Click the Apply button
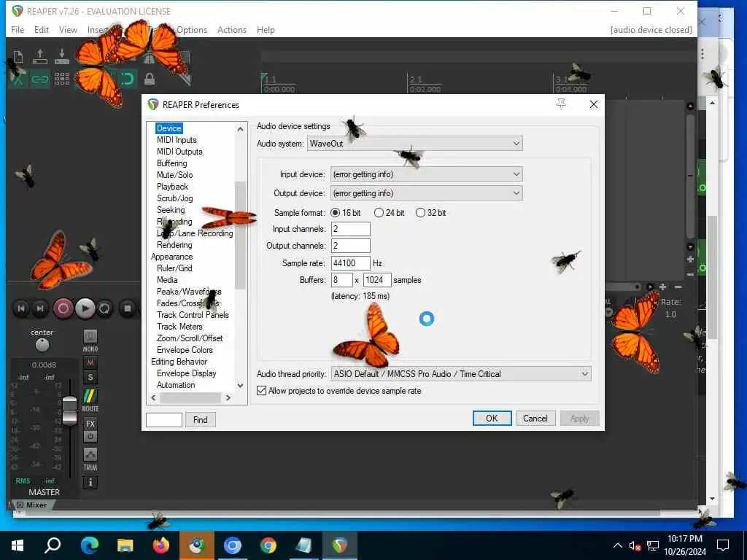 [x=579, y=418]
